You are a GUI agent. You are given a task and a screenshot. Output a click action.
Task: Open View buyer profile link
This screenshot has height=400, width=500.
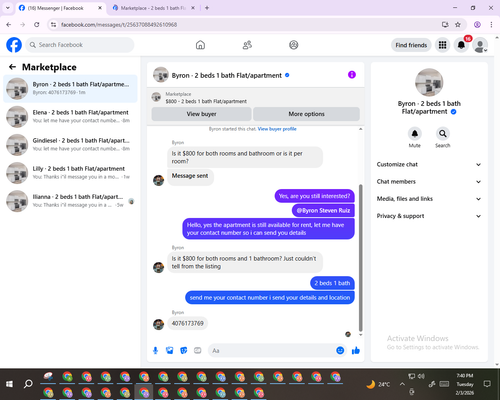tap(277, 129)
